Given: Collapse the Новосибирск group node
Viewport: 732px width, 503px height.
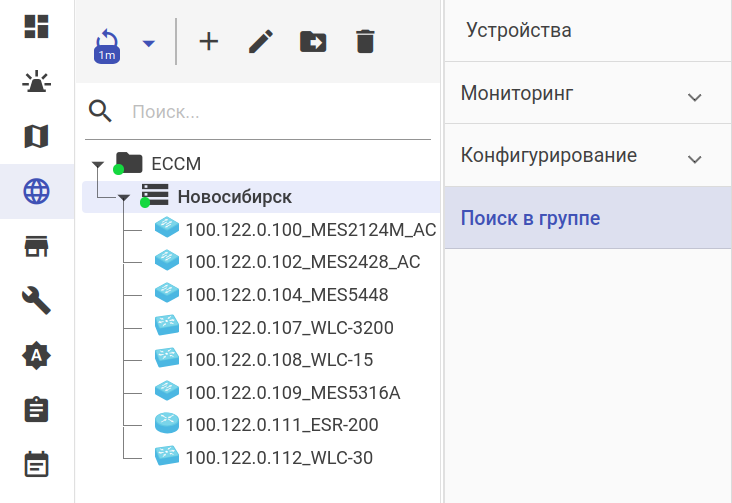Looking at the screenshot, I should (x=123, y=198).
